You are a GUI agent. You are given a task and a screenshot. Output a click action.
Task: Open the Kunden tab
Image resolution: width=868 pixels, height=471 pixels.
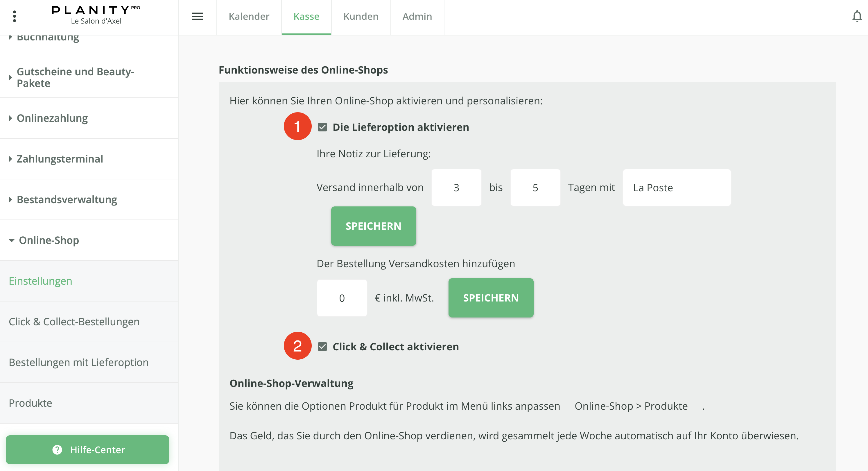[x=361, y=16]
